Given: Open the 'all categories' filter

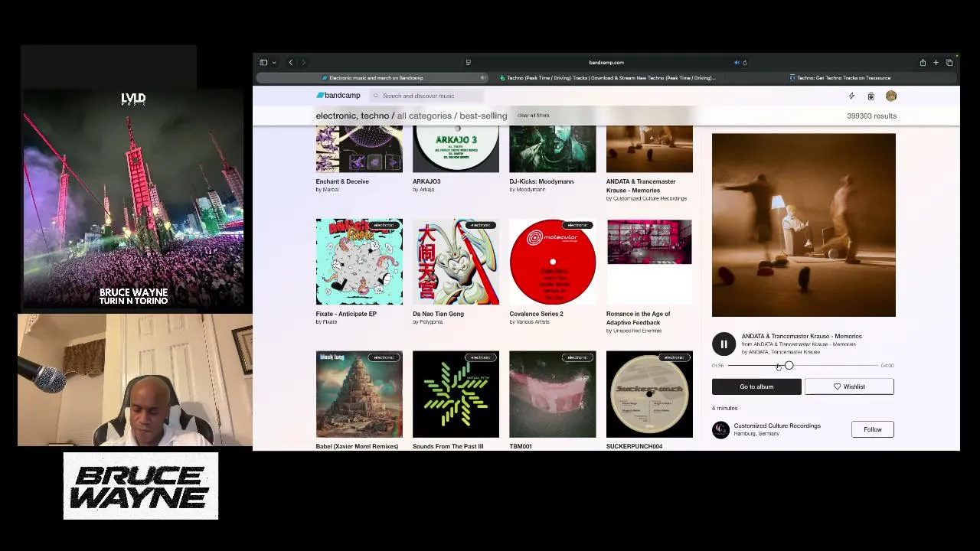Looking at the screenshot, I should (x=424, y=116).
